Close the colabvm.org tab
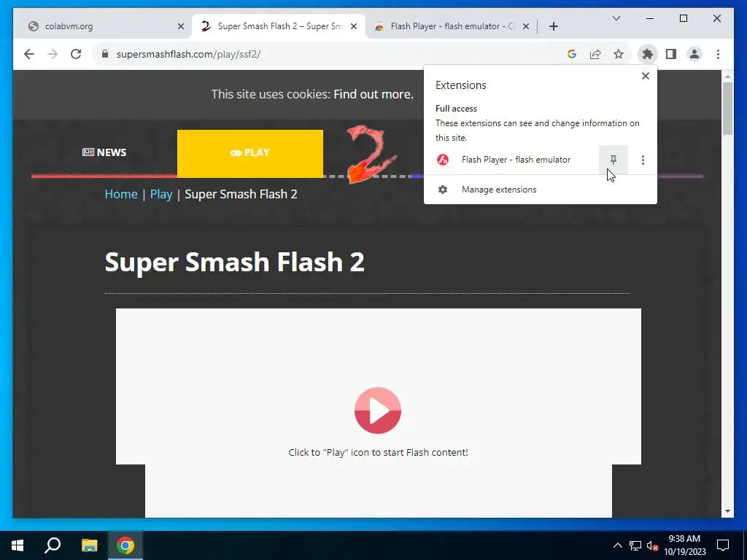This screenshot has width=747, height=560. (181, 26)
